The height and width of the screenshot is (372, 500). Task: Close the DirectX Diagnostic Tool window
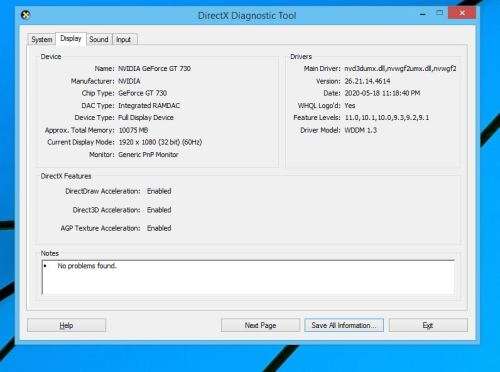click(462, 13)
